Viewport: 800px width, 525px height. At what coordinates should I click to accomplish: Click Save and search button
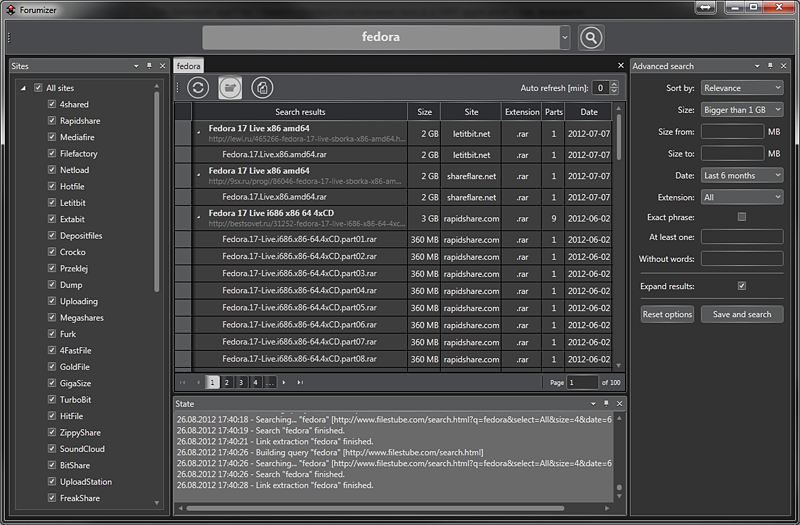pyautogui.click(x=742, y=314)
